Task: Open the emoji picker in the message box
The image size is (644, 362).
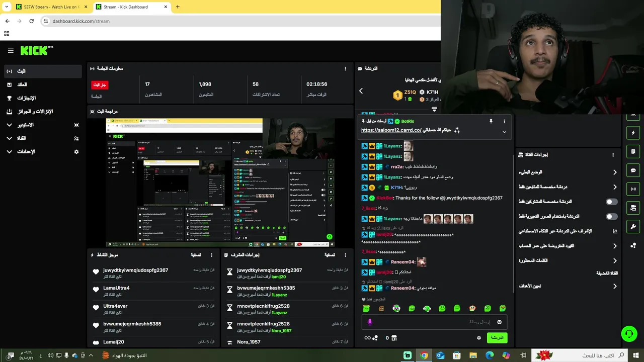Action: pyautogui.click(x=499, y=322)
